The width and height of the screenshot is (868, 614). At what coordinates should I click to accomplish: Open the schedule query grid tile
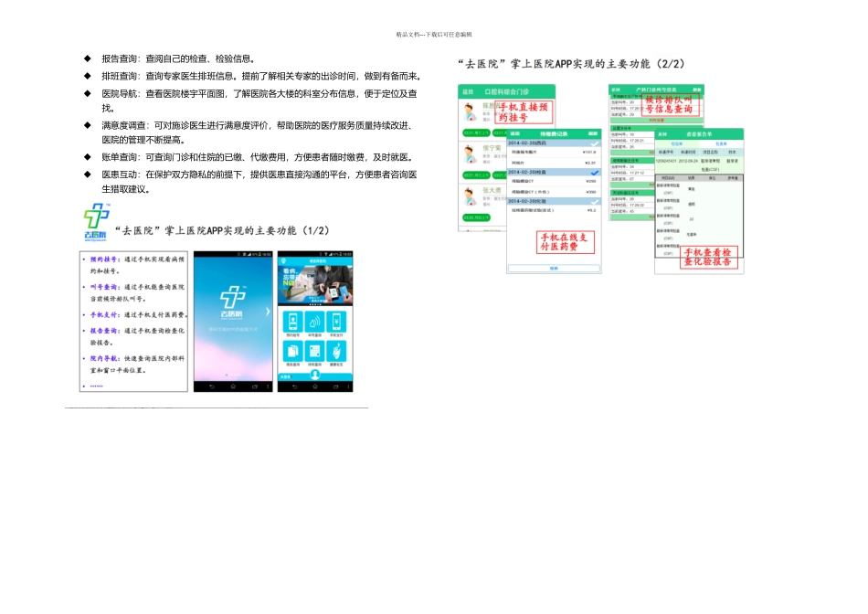(x=314, y=351)
